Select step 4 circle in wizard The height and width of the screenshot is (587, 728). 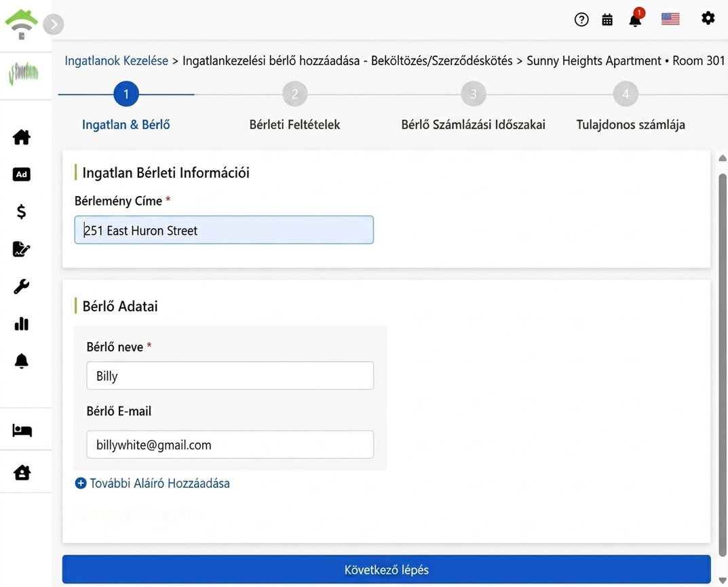pos(626,94)
